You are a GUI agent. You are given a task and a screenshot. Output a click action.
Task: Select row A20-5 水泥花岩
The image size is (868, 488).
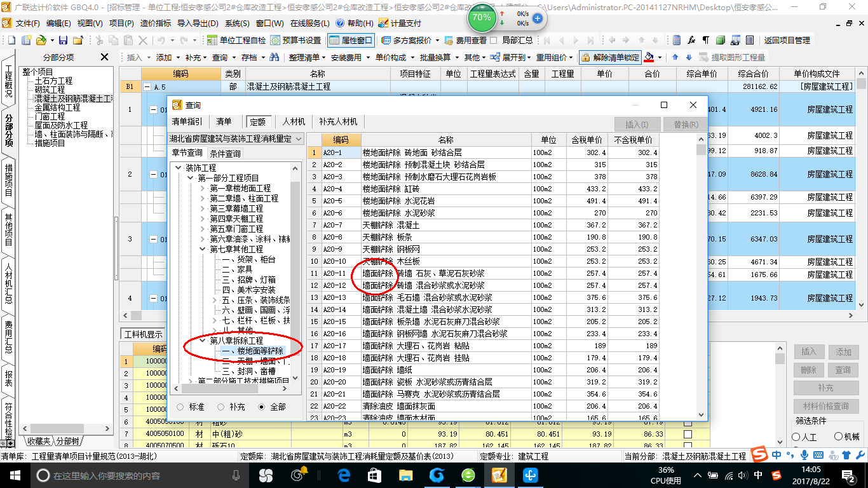click(483, 201)
